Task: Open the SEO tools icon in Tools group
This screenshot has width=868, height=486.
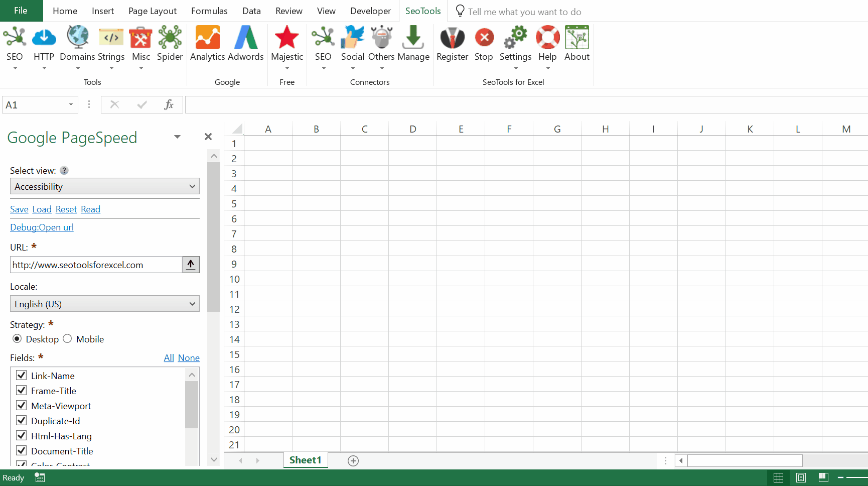Action: point(15,38)
